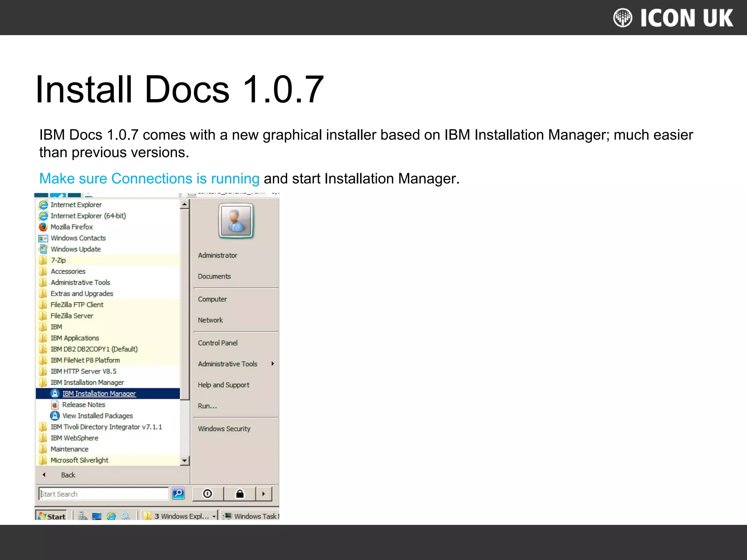The image size is (747, 560).
Task: Click Microsoft Silverlight folder icon
Action: click(x=43, y=460)
